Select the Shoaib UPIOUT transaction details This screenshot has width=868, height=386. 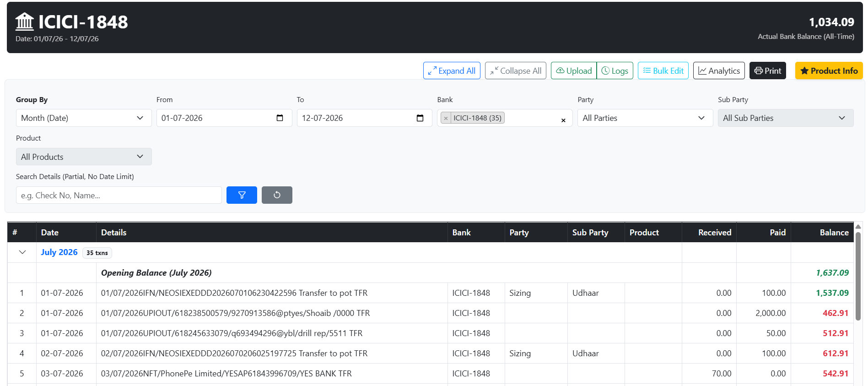[235, 313]
